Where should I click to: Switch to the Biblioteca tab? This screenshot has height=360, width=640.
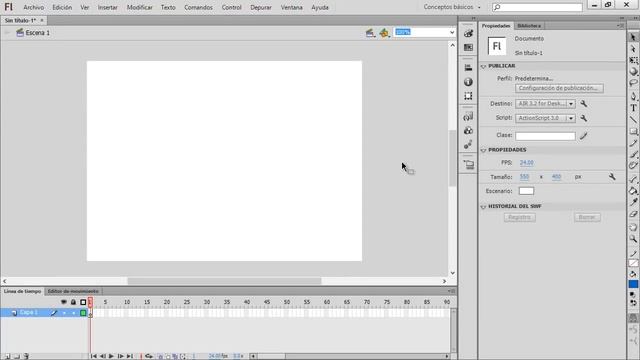point(529,26)
